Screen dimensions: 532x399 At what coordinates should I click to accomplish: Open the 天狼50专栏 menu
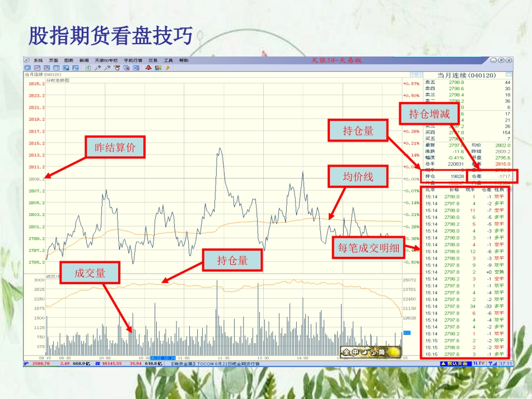pos(106,60)
